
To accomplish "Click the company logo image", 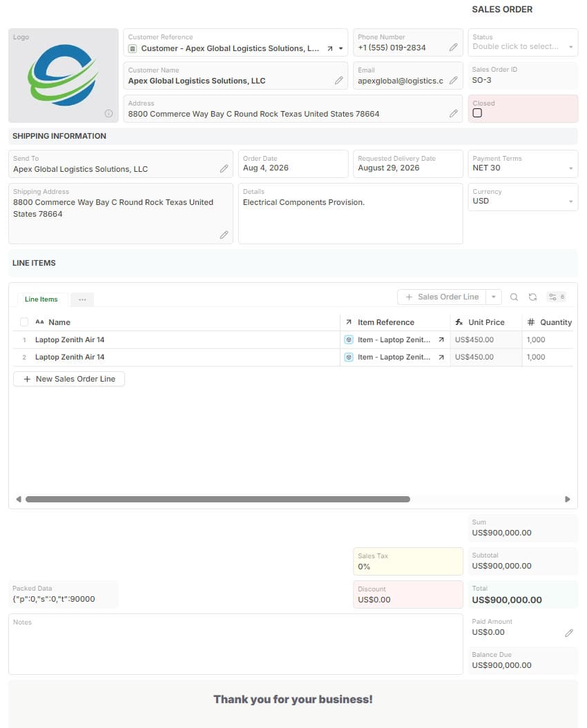I will point(64,75).
